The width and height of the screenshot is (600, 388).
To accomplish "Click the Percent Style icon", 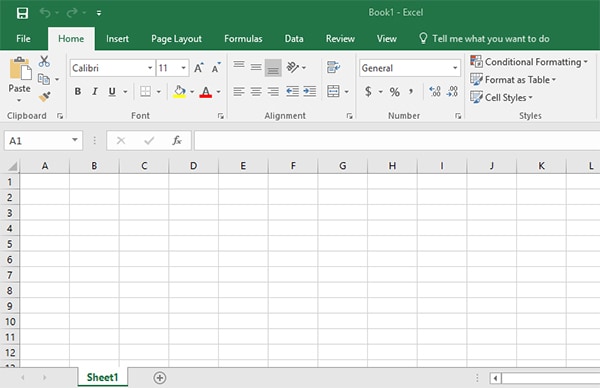I will pyautogui.click(x=395, y=92).
